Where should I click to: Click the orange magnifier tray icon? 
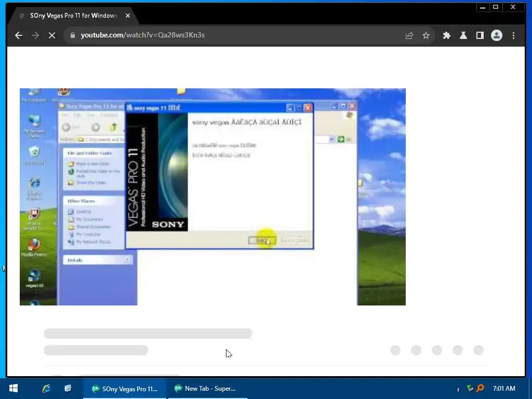480,388
